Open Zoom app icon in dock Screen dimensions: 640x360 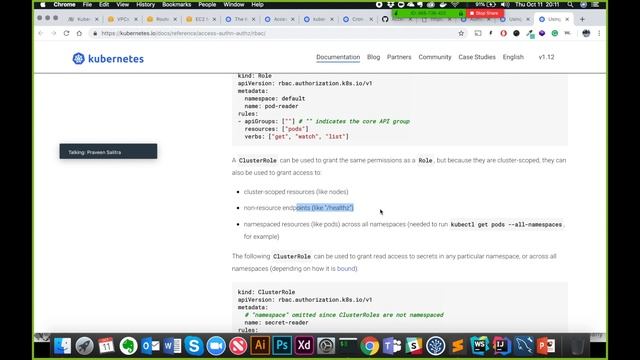[216, 346]
